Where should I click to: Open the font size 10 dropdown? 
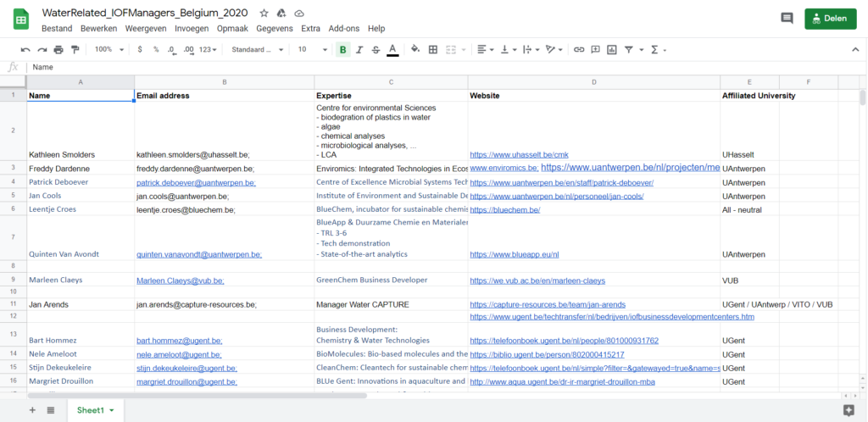pos(312,50)
